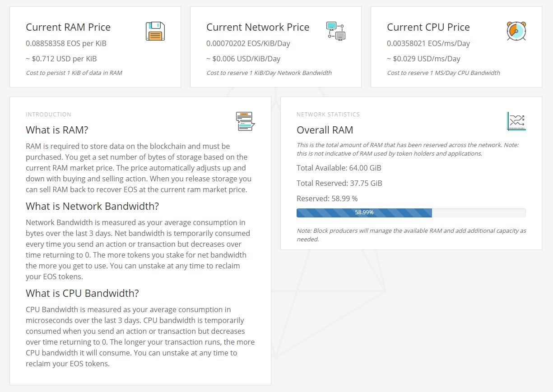The image size is (553, 392).
Task: Click the What is RAM? heading
Action: click(57, 130)
